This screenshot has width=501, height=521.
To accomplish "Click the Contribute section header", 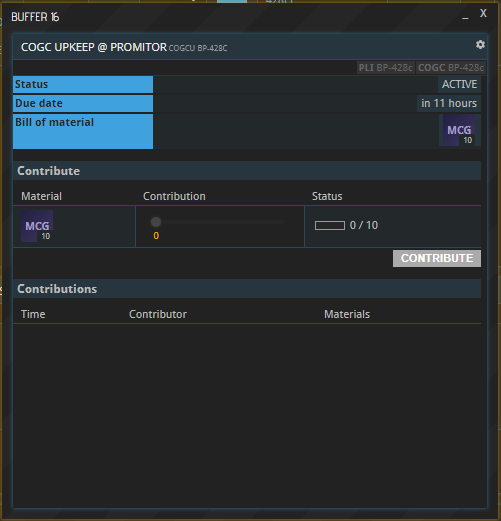I will pos(247,171).
